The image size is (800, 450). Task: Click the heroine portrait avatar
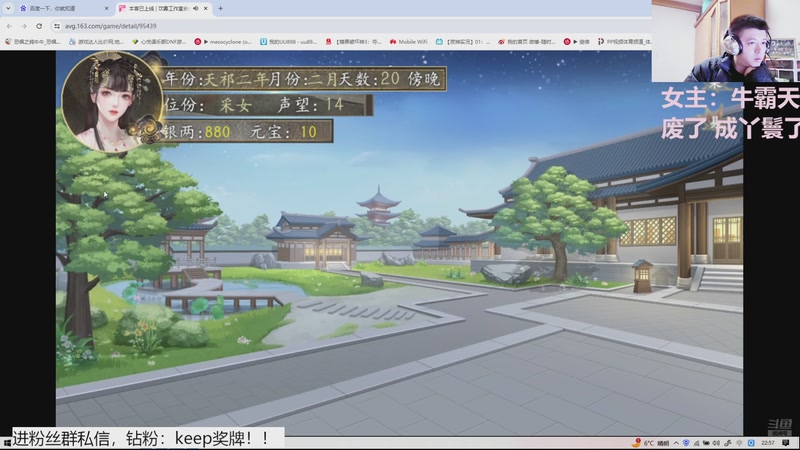click(111, 101)
